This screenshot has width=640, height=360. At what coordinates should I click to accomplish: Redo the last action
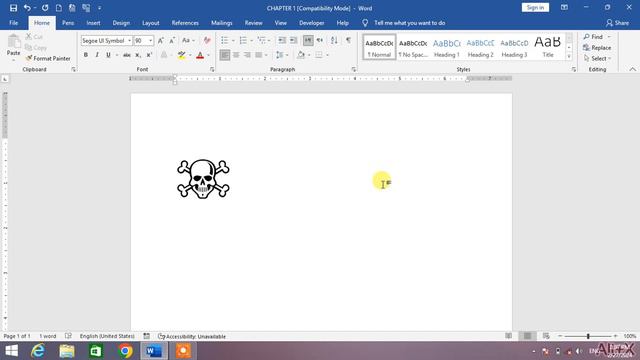[x=45, y=8]
